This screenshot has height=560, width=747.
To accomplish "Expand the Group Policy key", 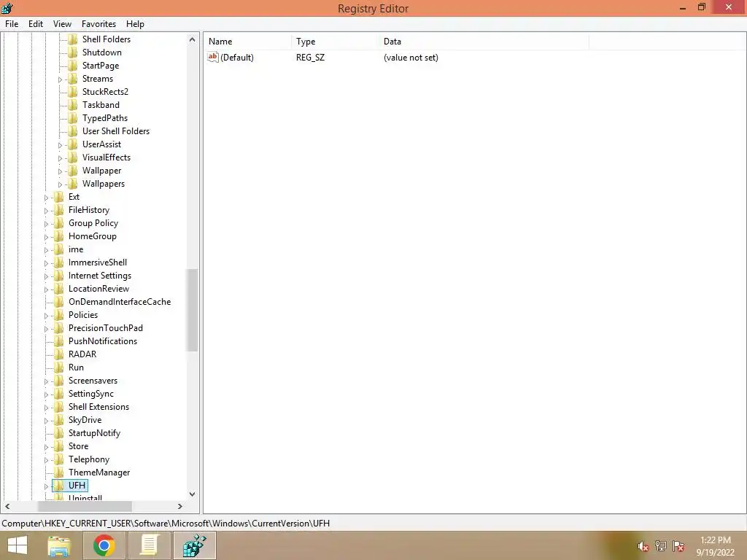I will [x=46, y=224].
